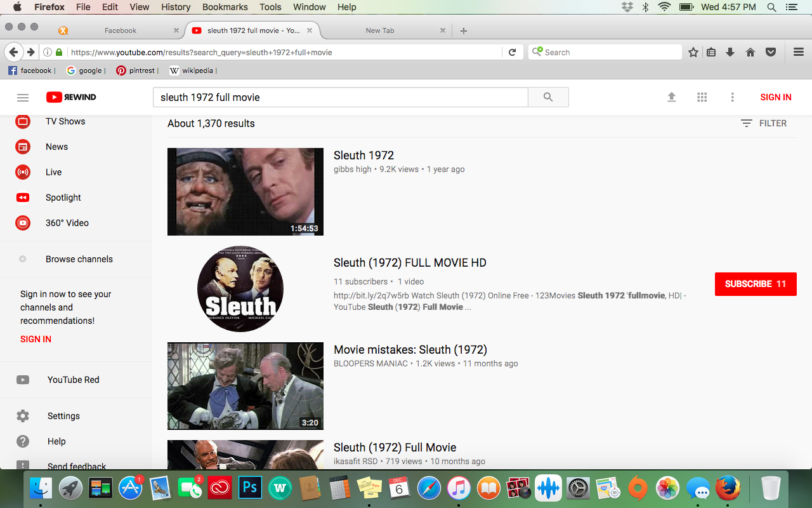Image resolution: width=812 pixels, height=508 pixels.
Task: Click the Movie mistakes thumbnail 3:20
Action: (246, 386)
